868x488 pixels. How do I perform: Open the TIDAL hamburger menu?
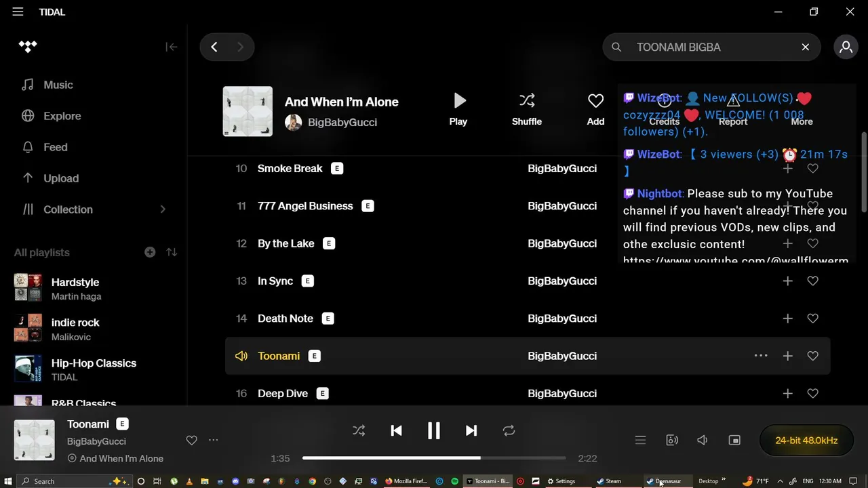(x=18, y=12)
